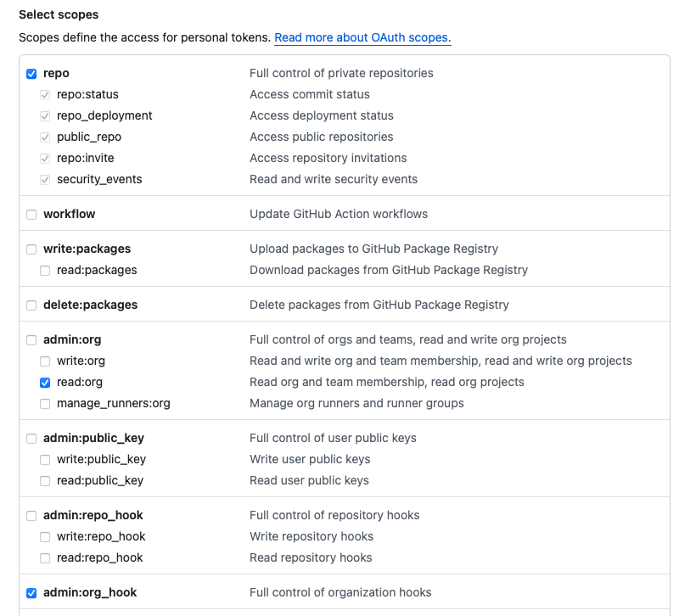Tick the write:public_key checkbox
The image size is (696, 616).
tap(45, 460)
